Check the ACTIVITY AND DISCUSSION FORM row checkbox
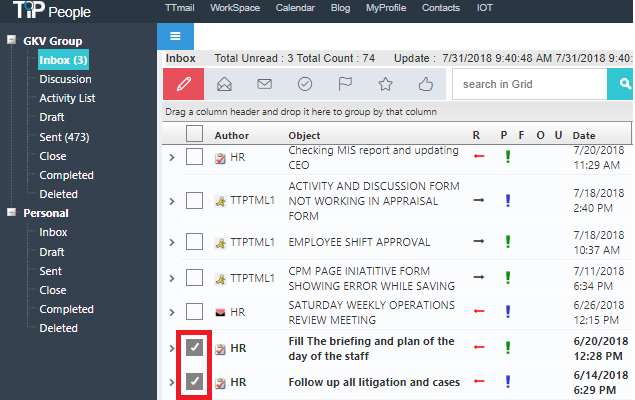The width and height of the screenshot is (635, 400). [x=194, y=200]
